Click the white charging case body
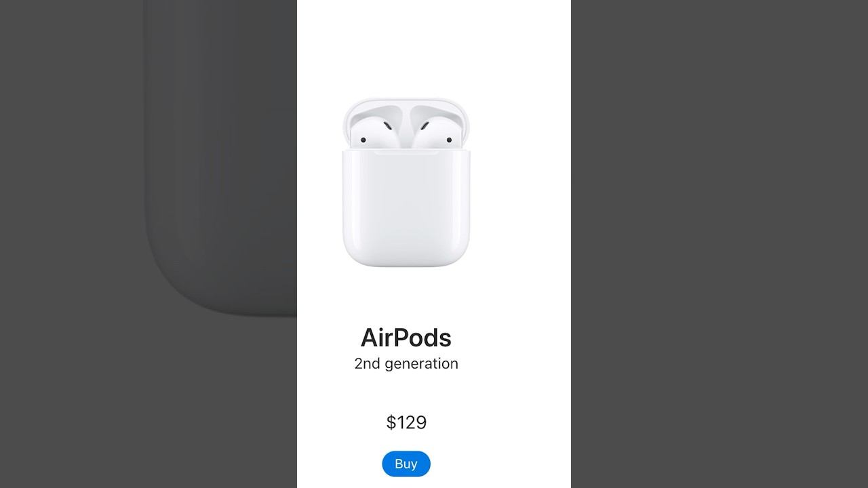This screenshot has width=868, height=488. pos(406,208)
